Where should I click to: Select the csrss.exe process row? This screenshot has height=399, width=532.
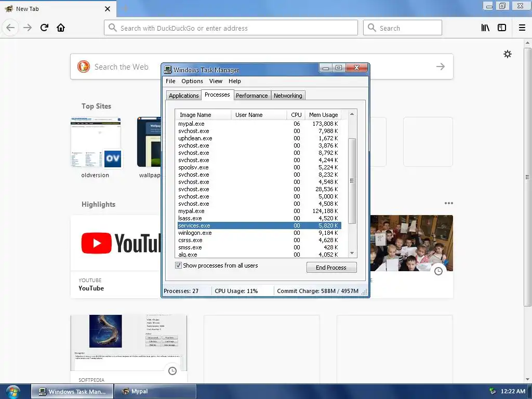[x=258, y=240]
